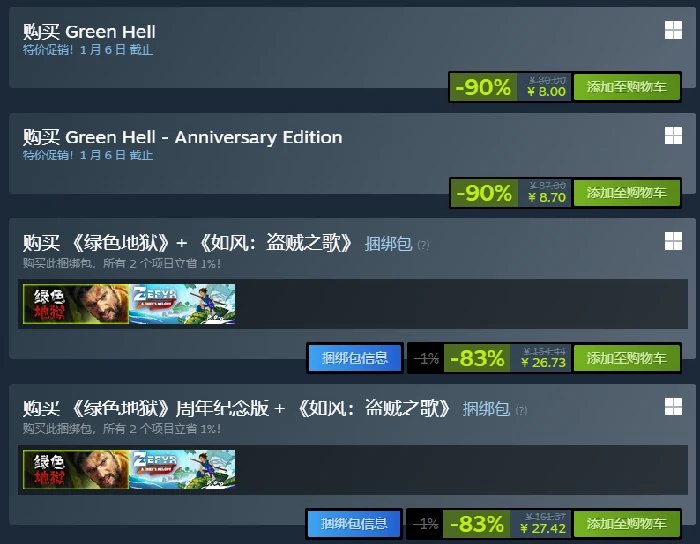Add ¥27.42 bundle to shopping cart

(x=627, y=523)
